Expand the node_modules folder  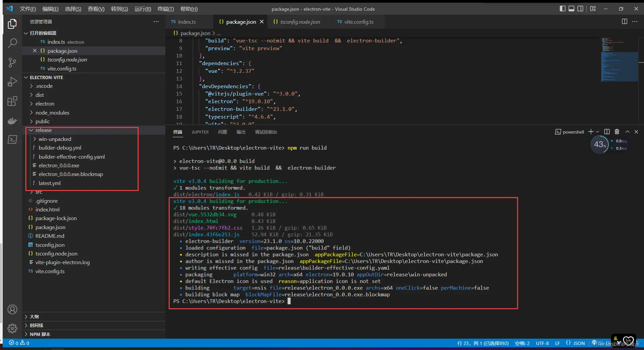tap(31, 113)
